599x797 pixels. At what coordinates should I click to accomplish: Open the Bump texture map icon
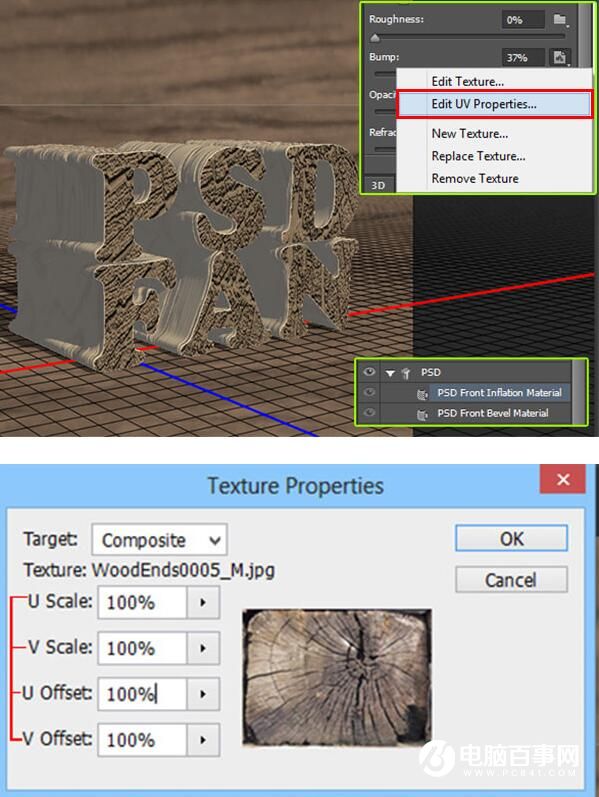(560, 57)
